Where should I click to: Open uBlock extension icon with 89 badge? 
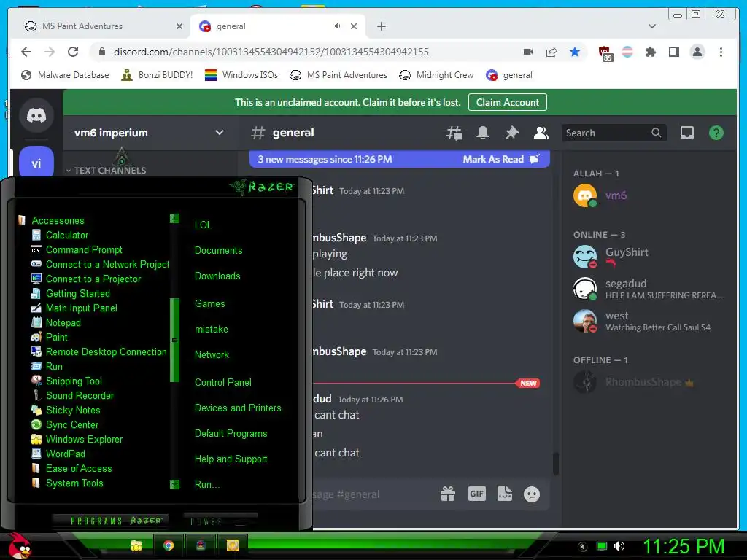point(605,53)
